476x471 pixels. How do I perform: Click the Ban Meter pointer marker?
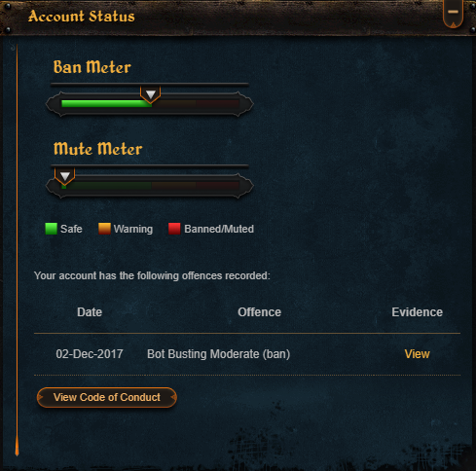(150, 94)
